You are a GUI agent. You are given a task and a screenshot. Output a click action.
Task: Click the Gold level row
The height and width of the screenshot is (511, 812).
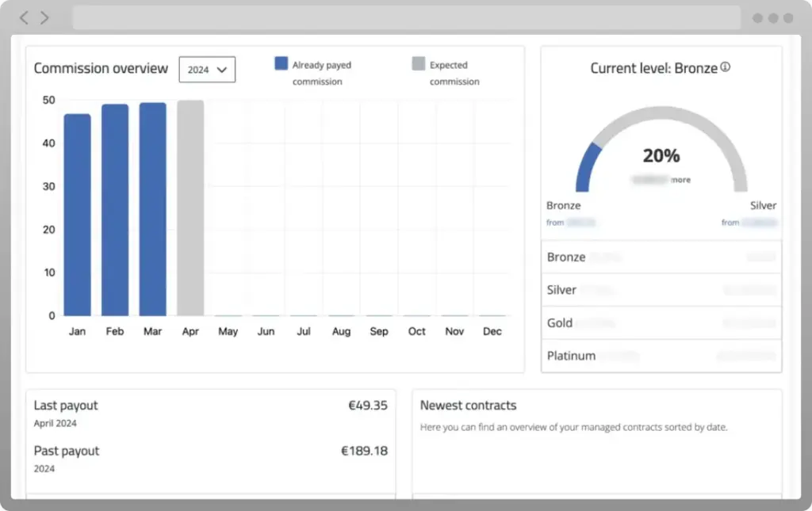(x=661, y=323)
